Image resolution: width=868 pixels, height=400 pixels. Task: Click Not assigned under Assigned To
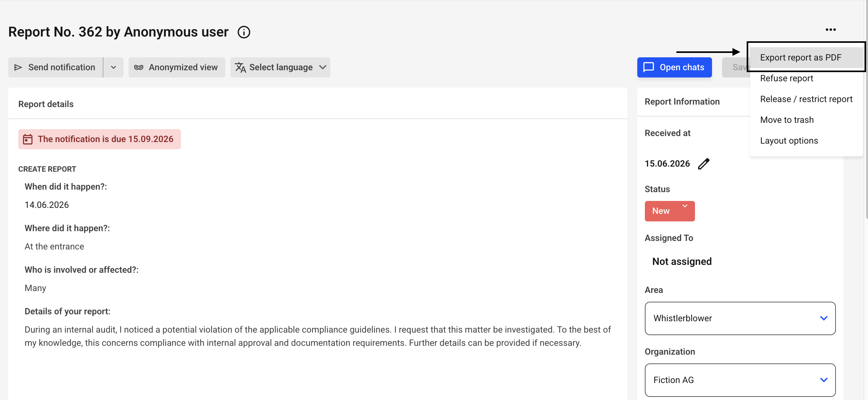pyautogui.click(x=682, y=262)
